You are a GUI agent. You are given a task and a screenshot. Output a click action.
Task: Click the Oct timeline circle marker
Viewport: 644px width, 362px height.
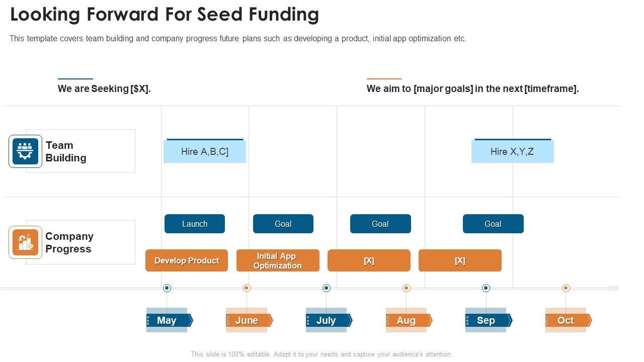pos(566,288)
